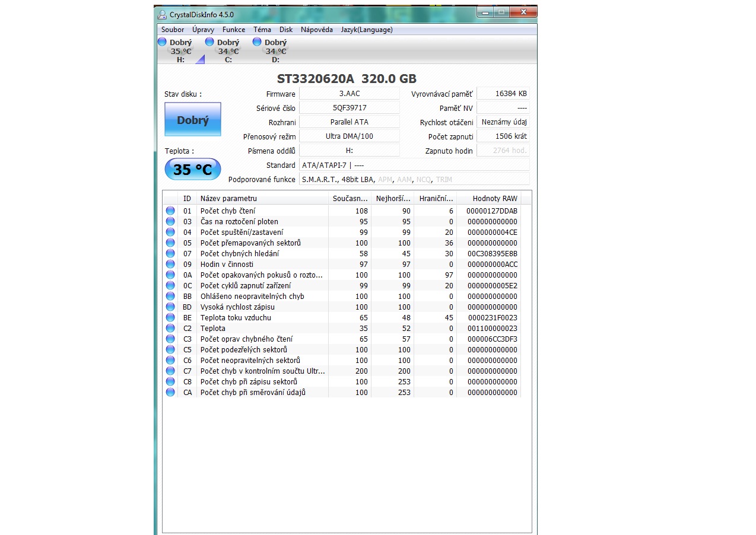Open the Funkce menu

[x=234, y=30]
